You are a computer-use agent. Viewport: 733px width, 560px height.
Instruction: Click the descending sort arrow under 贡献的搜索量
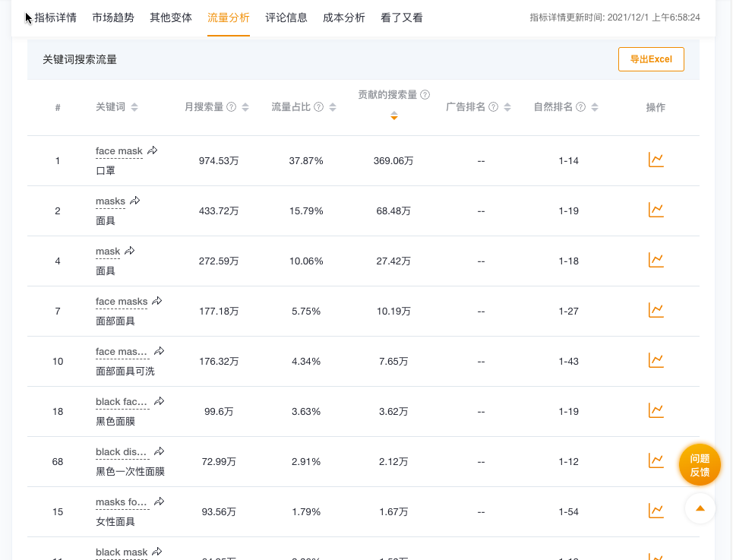393,116
